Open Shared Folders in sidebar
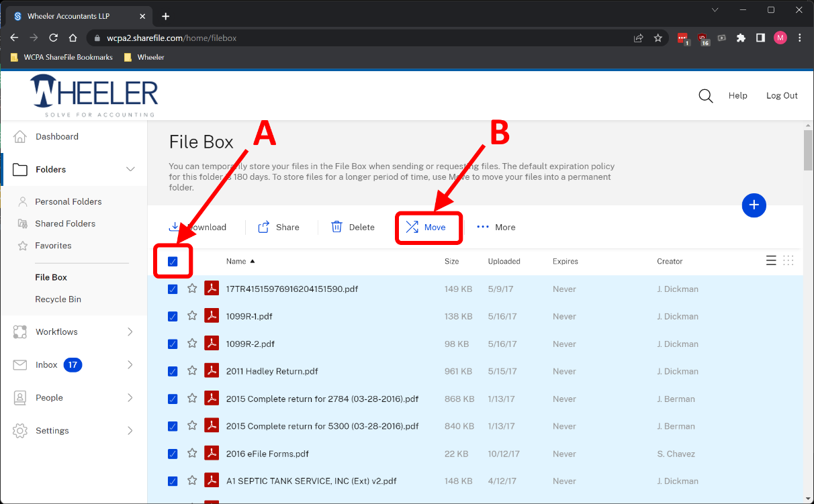Image resolution: width=814 pixels, height=504 pixels. (65, 223)
